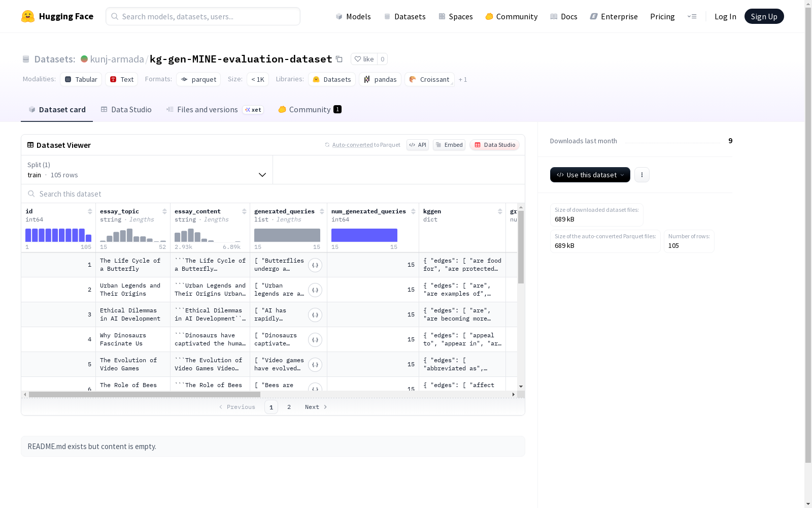Screen dimensions: 812x508
Task: Open the Data Studio button in viewer header
Action: pyautogui.click(x=495, y=145)
